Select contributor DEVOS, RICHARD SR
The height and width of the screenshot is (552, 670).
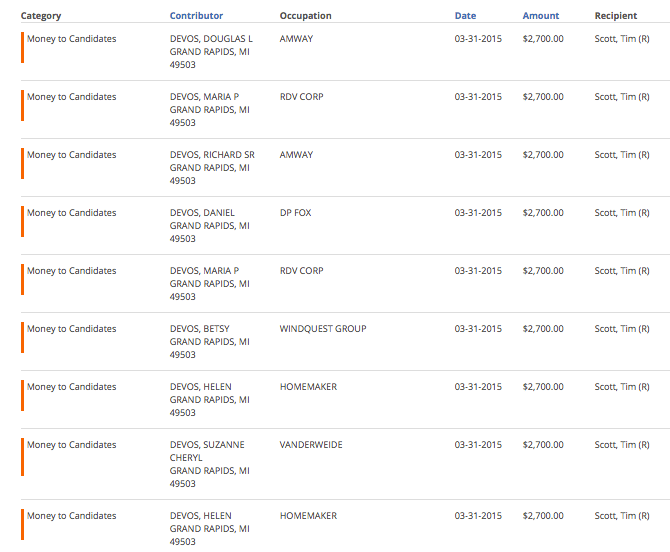coord(212,155)
